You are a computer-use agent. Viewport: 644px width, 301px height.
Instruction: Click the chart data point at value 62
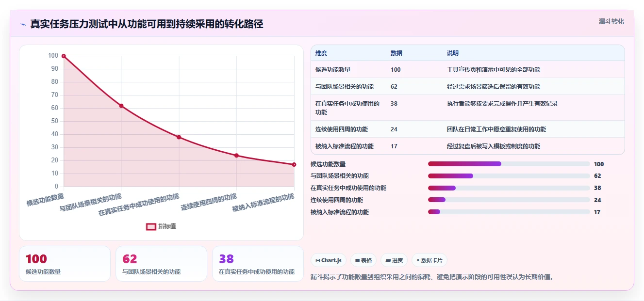(121, 106)
